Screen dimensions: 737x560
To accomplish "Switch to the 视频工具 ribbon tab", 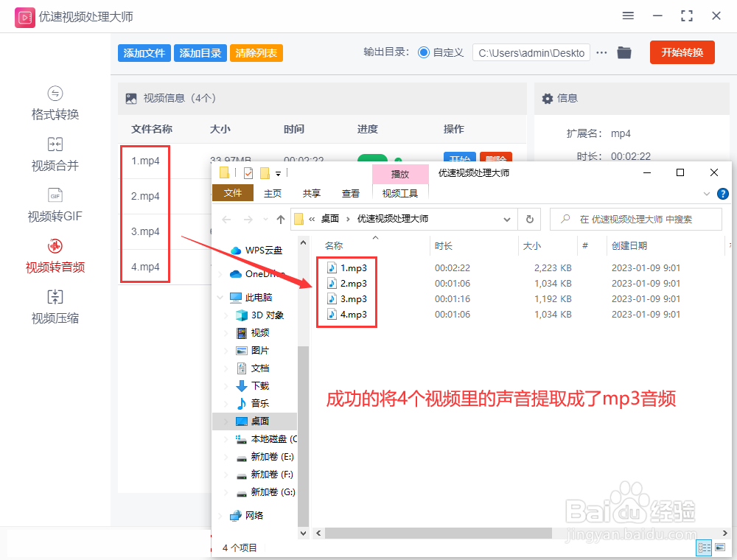I will click(400, 193).
